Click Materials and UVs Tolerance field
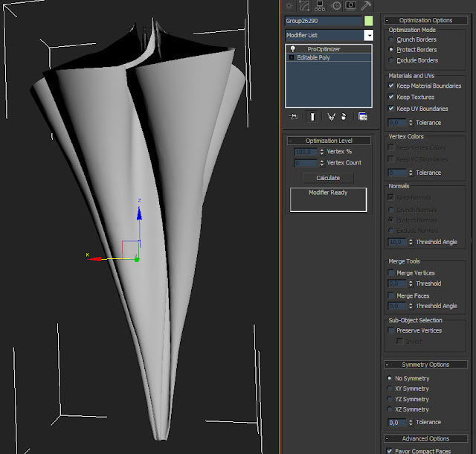Image resolution: width=476 pixels, height=454 pixels. [397, 123]
